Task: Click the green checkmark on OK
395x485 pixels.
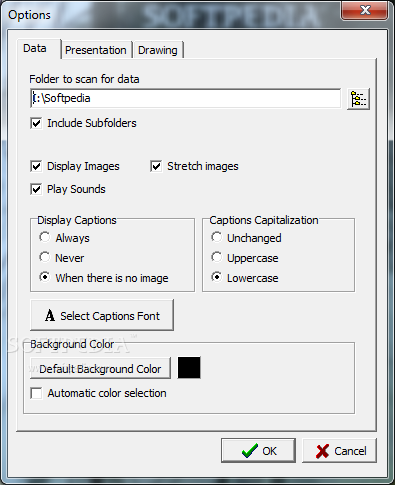Action: (250, 451)
